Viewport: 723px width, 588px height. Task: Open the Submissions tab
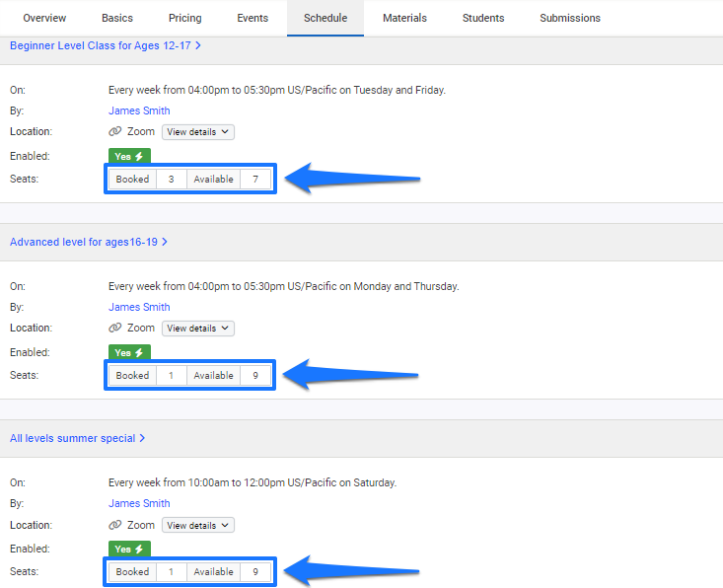pyautogui.click(x=570, y=18)
